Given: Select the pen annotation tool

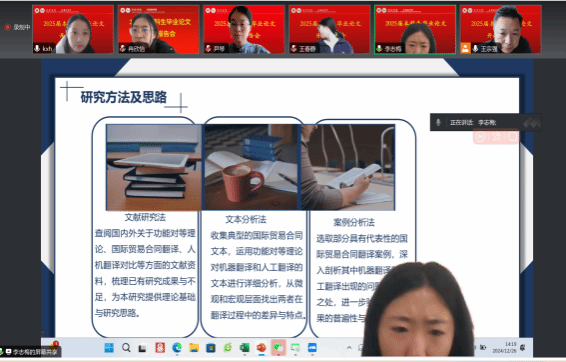Looking at the screenshot, I should pyautogui.click(x=497, y=137).
